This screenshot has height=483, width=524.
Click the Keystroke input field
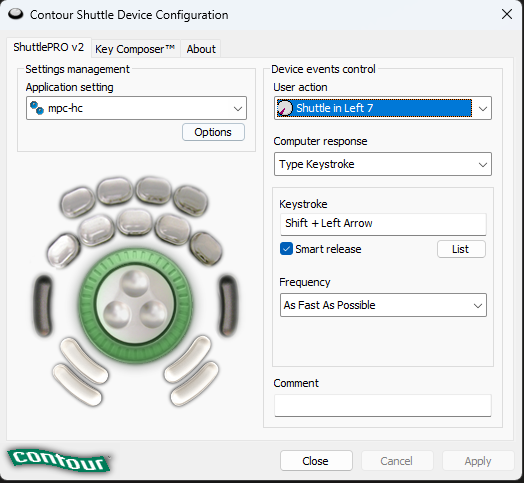(383, 224)
